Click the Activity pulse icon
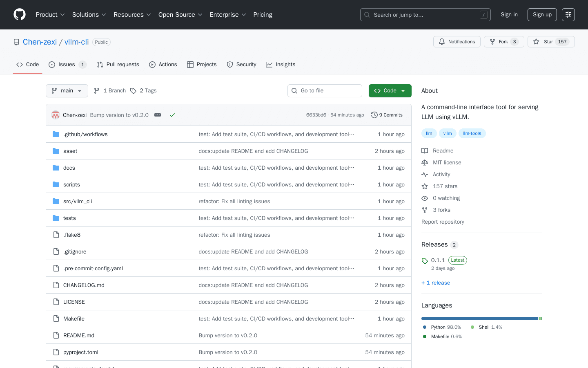This screenshot has width=588, height=368. coord(425,174)
